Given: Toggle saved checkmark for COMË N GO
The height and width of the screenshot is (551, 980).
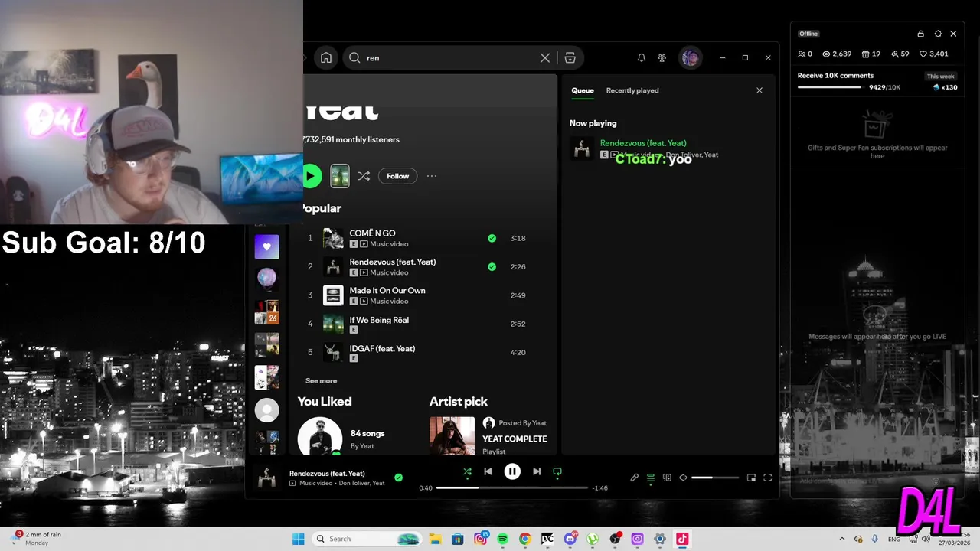Looking at the screenshot, I should click(492, 238).
